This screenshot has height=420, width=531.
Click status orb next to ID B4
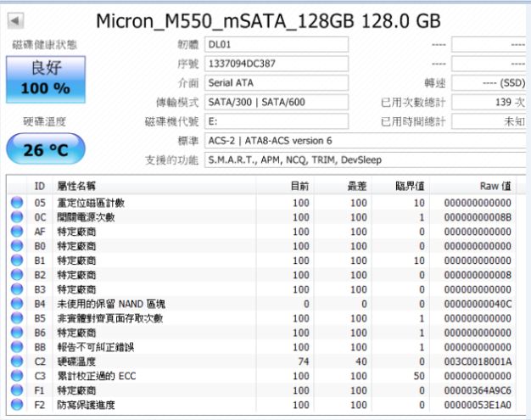16,304
